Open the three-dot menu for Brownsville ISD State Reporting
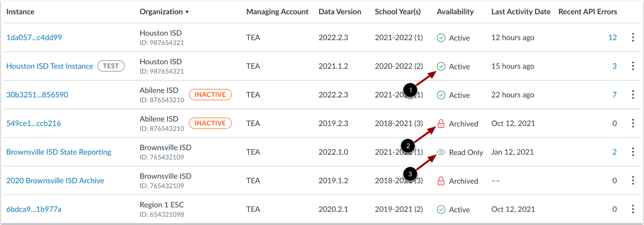The width and height of the screenshot is (644, 225). 633,152
